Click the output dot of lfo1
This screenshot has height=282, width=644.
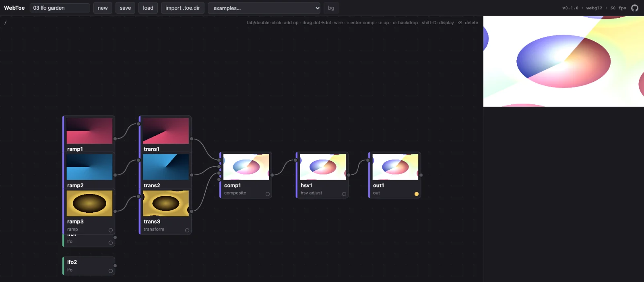[115, 237]
